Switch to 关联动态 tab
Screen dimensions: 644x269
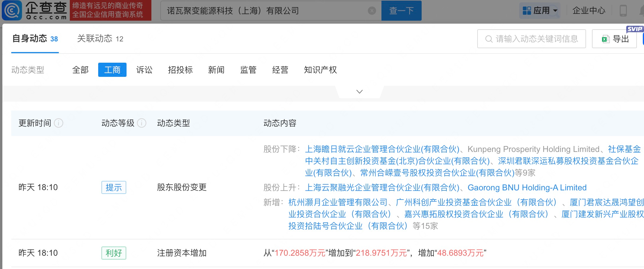pos(100,39)
